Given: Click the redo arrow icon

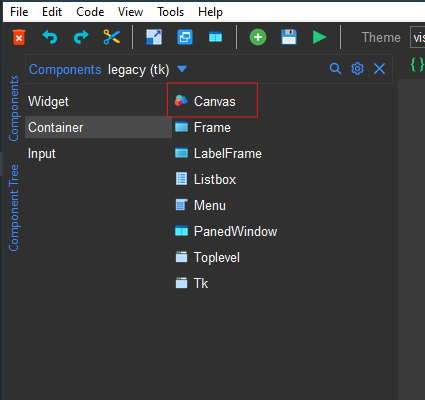Looking at the screenshot, I should click(x=81, y=37).
